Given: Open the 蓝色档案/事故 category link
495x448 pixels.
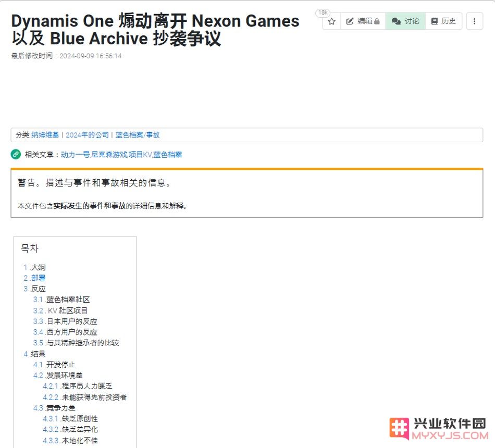Looking at the screenshot, I should [138, 135].
